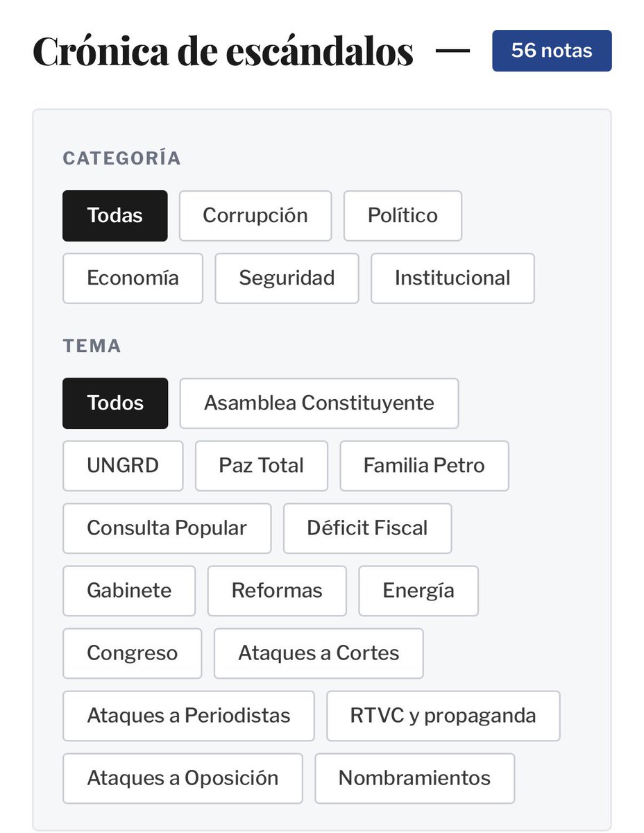The height and width of the screenshot is (833, 644).
Task: Choose Ataques a Cortes topic
Action: (x=319, y=653)
